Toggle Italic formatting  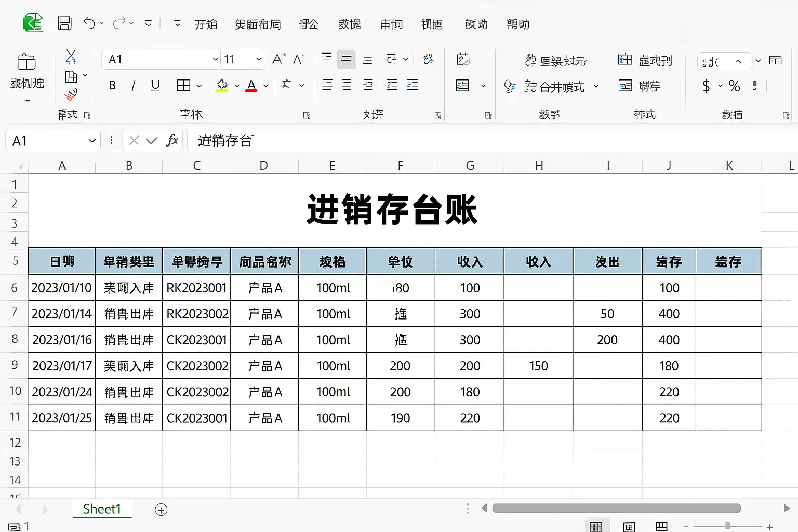coord(134,85)
